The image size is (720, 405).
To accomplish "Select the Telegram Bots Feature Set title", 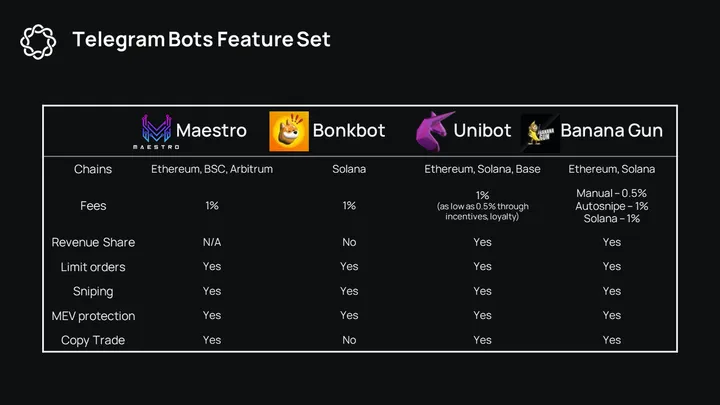I will pos(201,40).
